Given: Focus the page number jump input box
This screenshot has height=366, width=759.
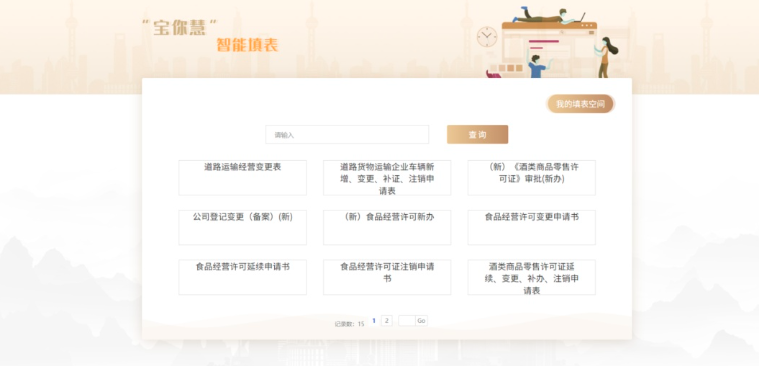Looking at the screenshot, I should click(407, 320).
